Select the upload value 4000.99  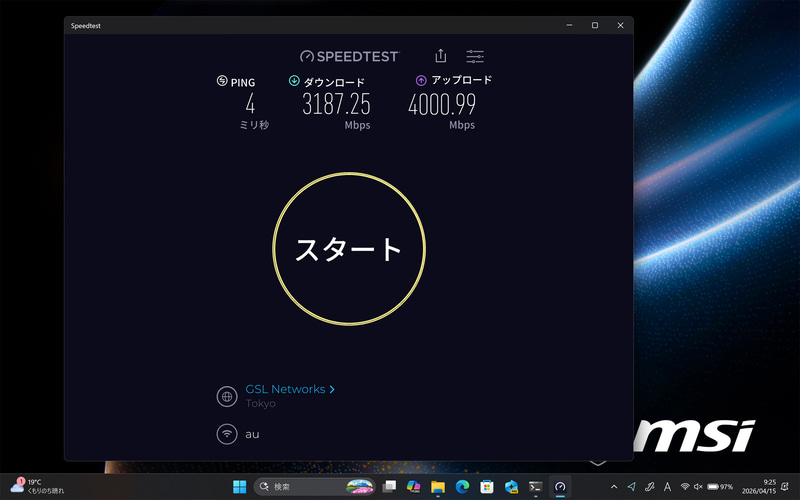coord(442,104)
